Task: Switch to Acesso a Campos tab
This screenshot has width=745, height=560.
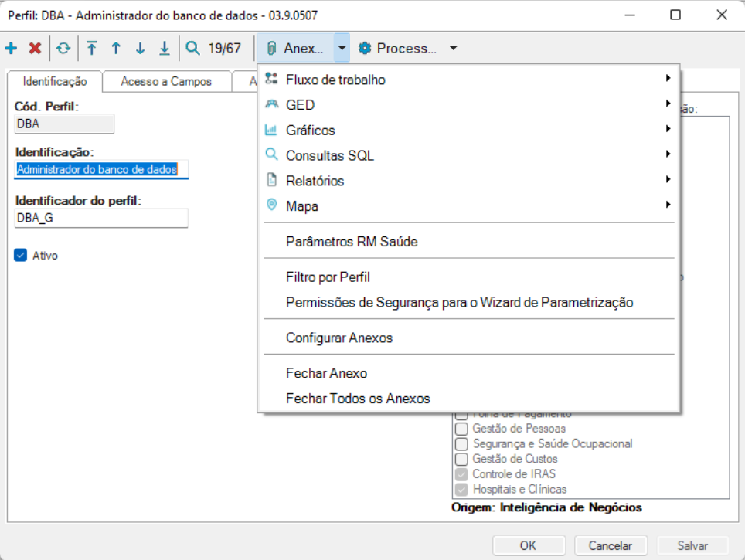Action: pyautogui.click(x=166, y=81)
